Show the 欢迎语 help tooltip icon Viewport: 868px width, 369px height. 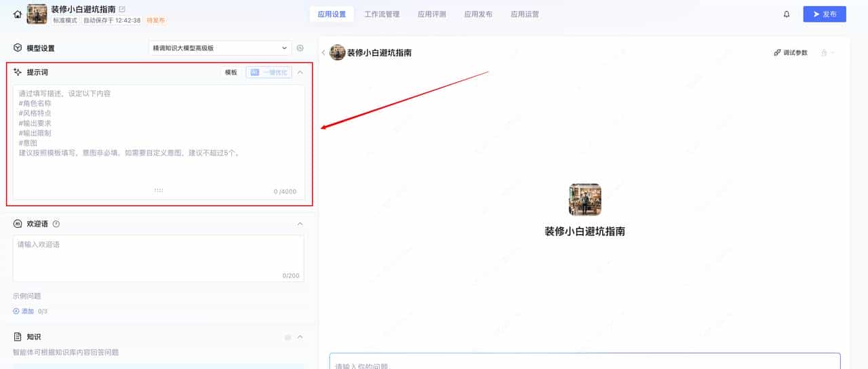pos(56,224)
